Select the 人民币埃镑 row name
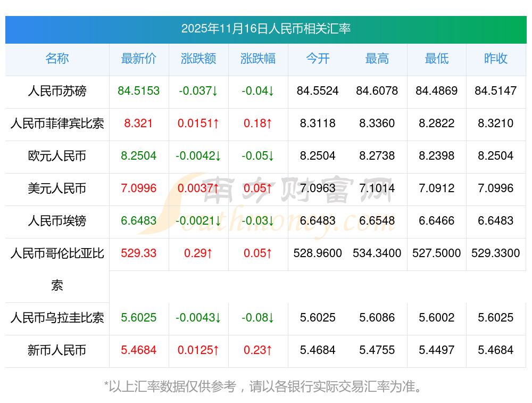This screenshot has width=532, height=403. (x=57, y=221)
